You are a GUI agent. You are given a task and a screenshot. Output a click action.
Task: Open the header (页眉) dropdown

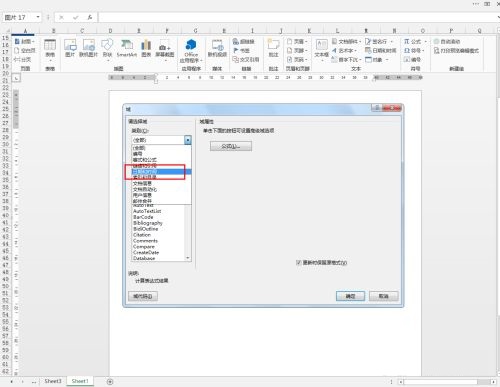[x=297, y=41]
